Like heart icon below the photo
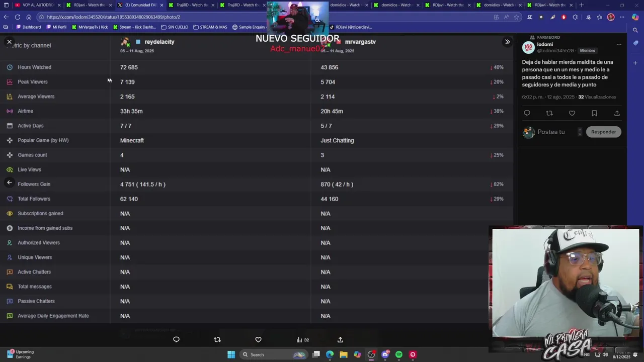Screen dimensions: 644x362 coord(258,340)
